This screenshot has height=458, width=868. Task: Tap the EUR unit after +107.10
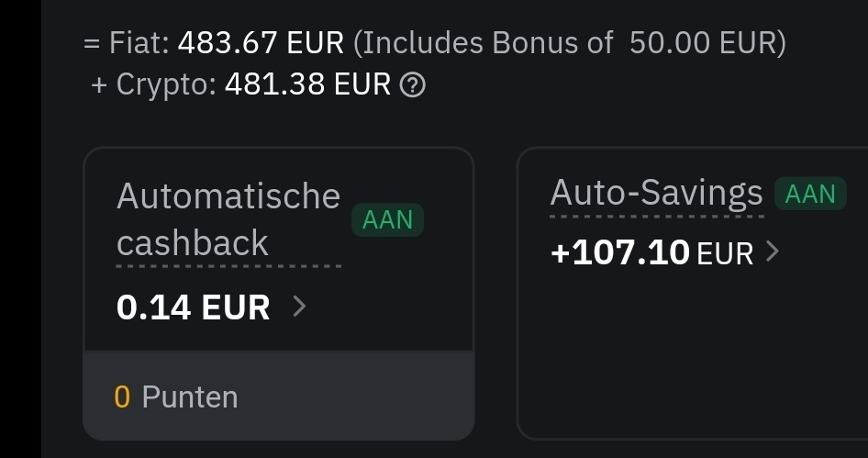[x=725, y=252]
